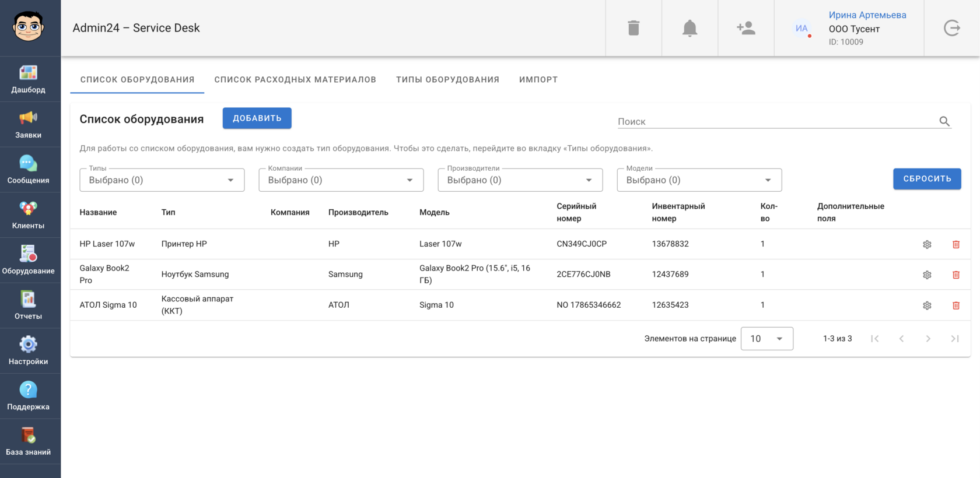Click the Кассовый аппарат (ККТ) type cell

point(197,305)
